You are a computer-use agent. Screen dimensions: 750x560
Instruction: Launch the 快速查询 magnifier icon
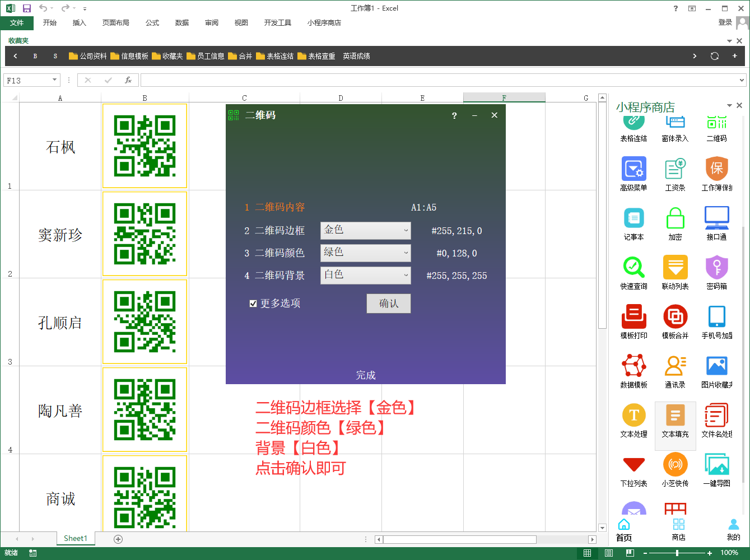pos(633,267)
